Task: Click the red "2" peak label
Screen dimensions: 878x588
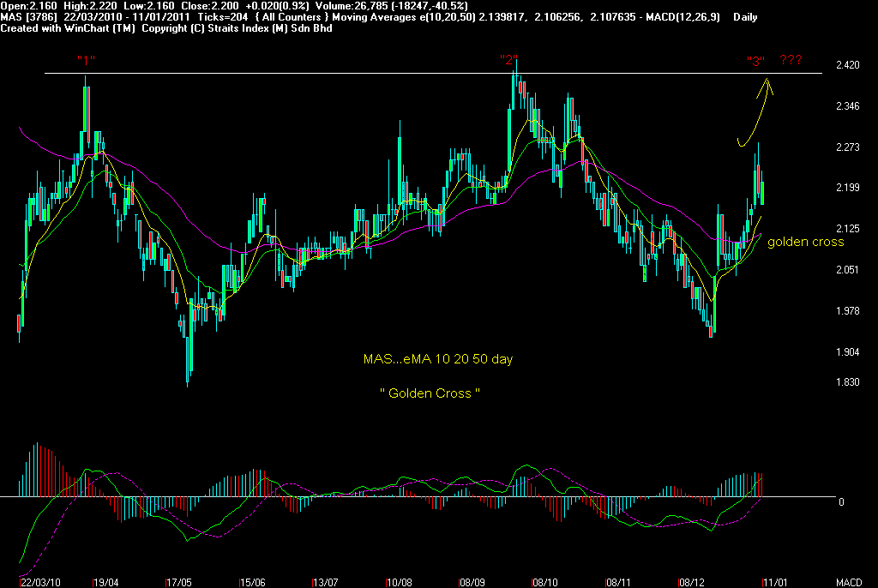Action: click(x=508, y=60)
